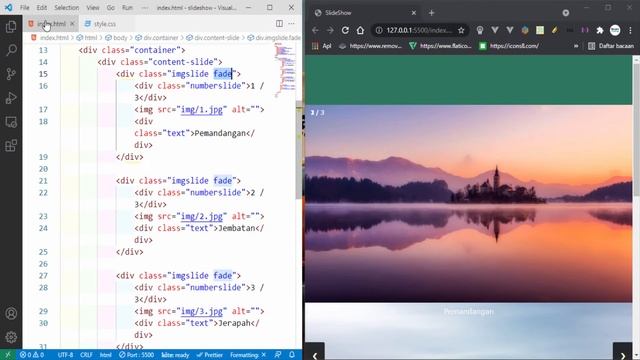Click the sunset lake slide image
Screen dimensions: 640x360
point(468,203)
